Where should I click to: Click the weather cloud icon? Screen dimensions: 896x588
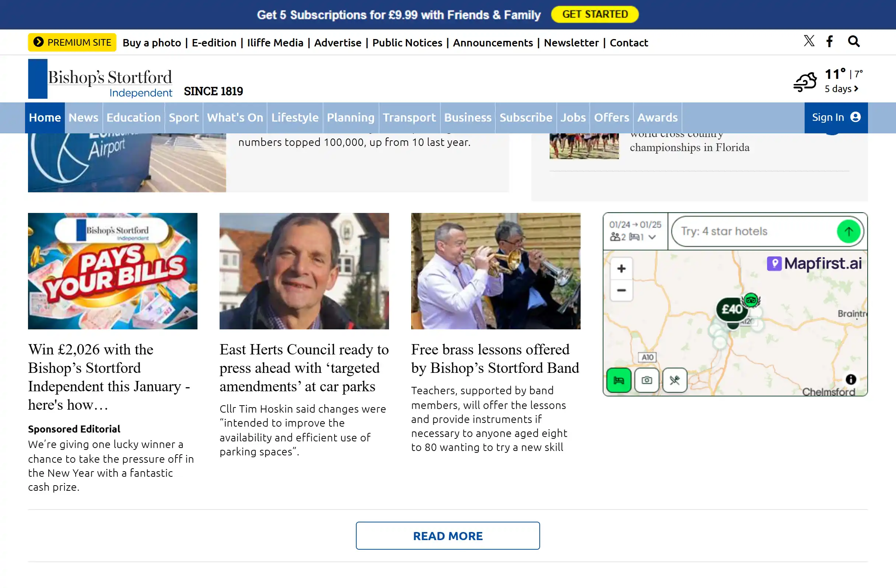tap(805, 82)
